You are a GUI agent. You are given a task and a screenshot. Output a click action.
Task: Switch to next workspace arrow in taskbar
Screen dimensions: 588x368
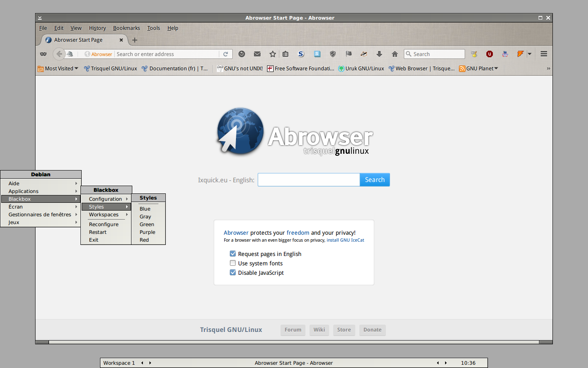[x=150, y=363]
